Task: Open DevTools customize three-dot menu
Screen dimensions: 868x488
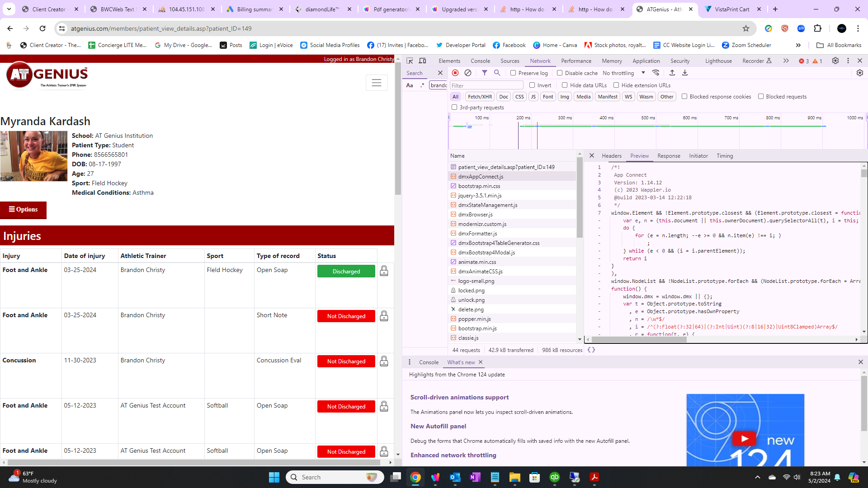Action: pyautogui.click(x=848, y=61)
